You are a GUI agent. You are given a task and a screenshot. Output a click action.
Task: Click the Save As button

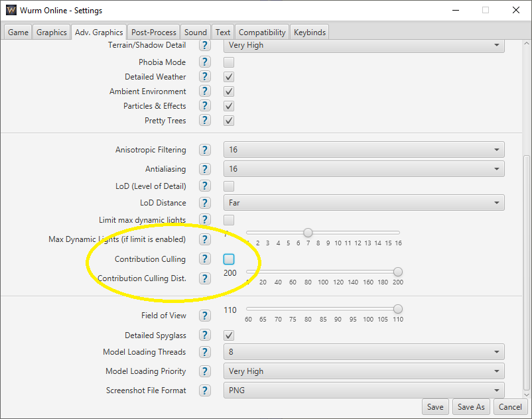(x=471, y=406)
